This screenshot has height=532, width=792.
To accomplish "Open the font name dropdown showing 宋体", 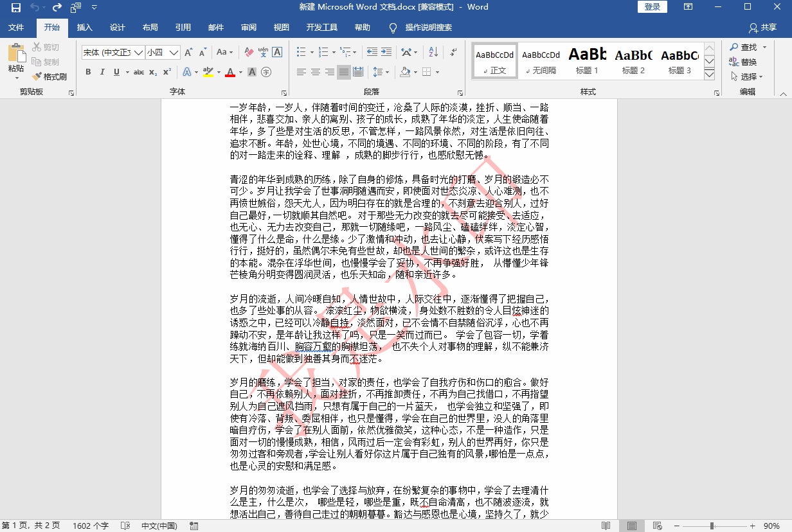I will [x=138, y=51].
